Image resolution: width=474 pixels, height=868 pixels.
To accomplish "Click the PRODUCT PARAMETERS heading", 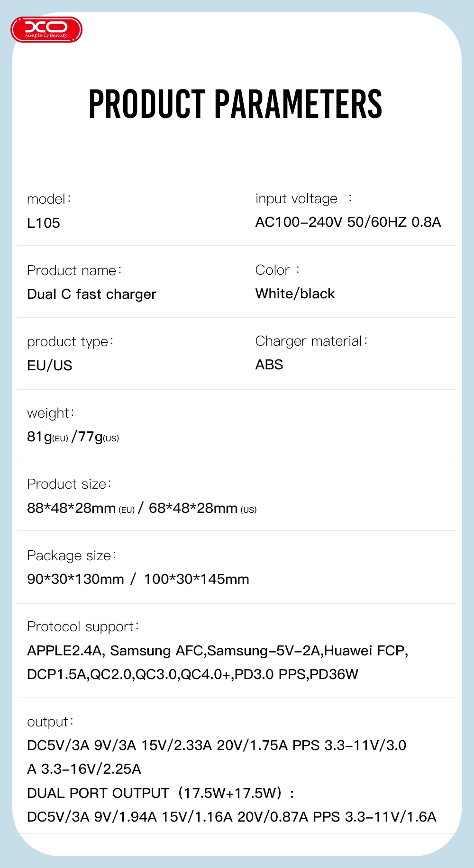I will pyautogui.click(x=235, y=104).
